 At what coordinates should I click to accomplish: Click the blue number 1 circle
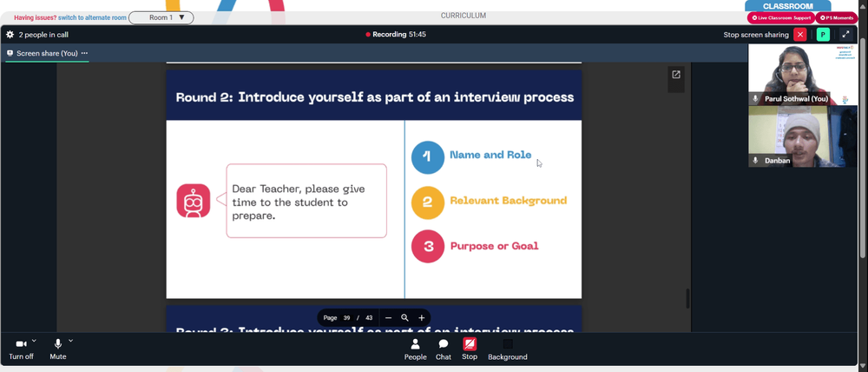427,157
